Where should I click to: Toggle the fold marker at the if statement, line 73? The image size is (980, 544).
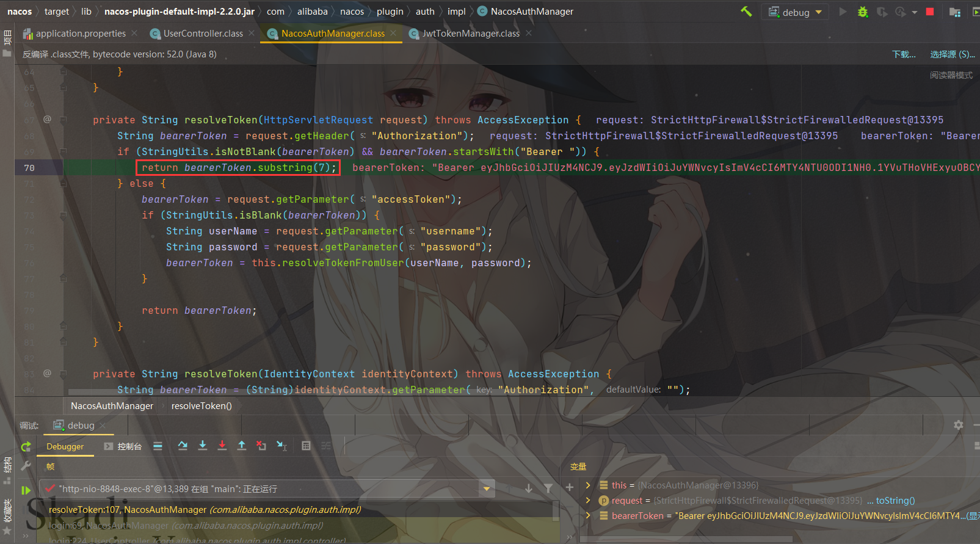click(x=64, y=215)
